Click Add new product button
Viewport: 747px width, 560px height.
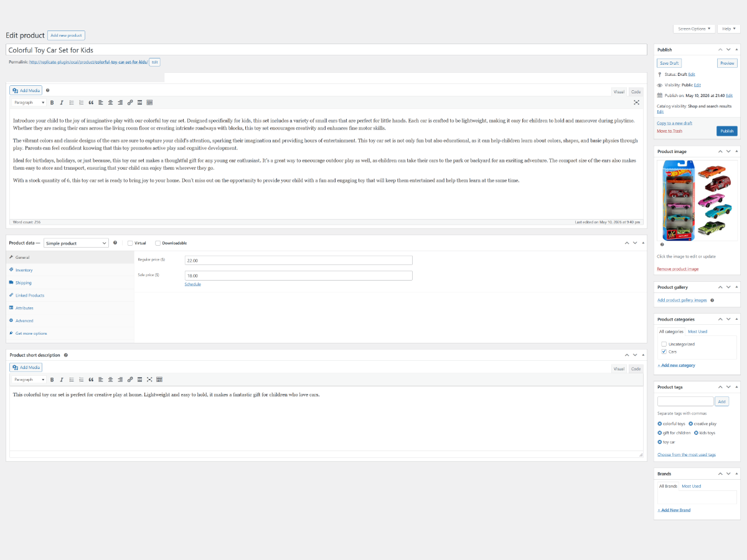click(x=66, y=35)
